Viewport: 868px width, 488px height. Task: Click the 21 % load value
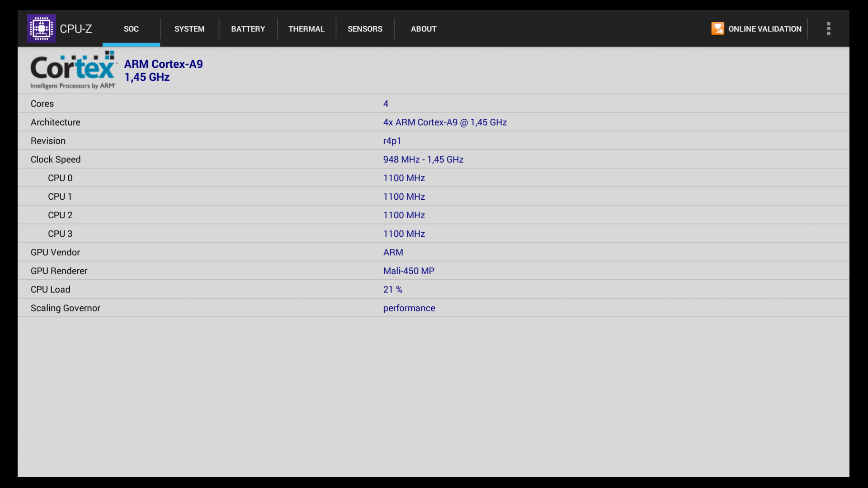393,290
